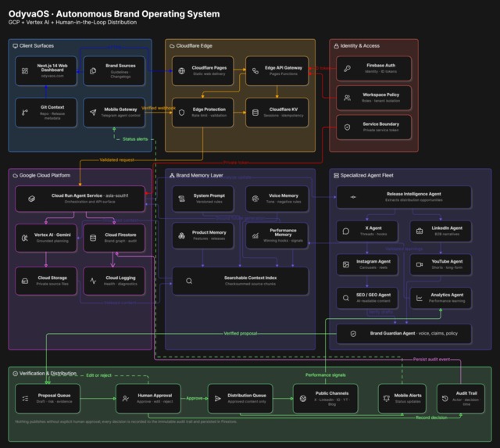Screen dimensions: 500x448
Task: Click the Distribution Queue send icon
Action: 218,398
